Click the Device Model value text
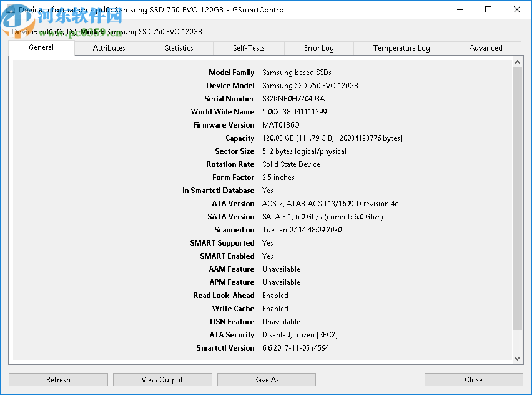 coord(310,86)
